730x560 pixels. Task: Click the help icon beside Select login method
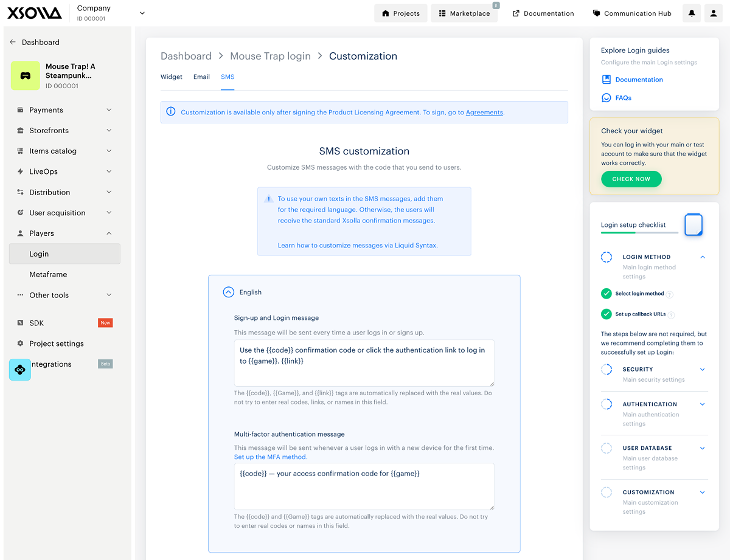click(x=670, y=294)
